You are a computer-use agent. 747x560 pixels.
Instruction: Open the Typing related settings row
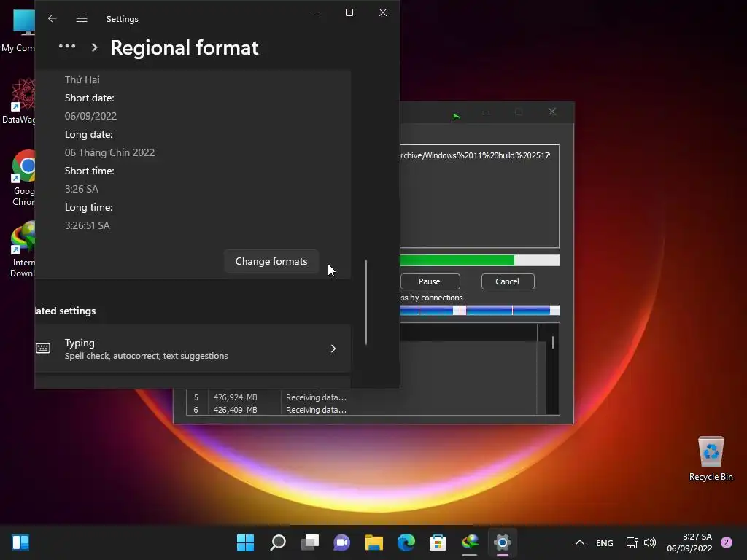coord(193,349)
